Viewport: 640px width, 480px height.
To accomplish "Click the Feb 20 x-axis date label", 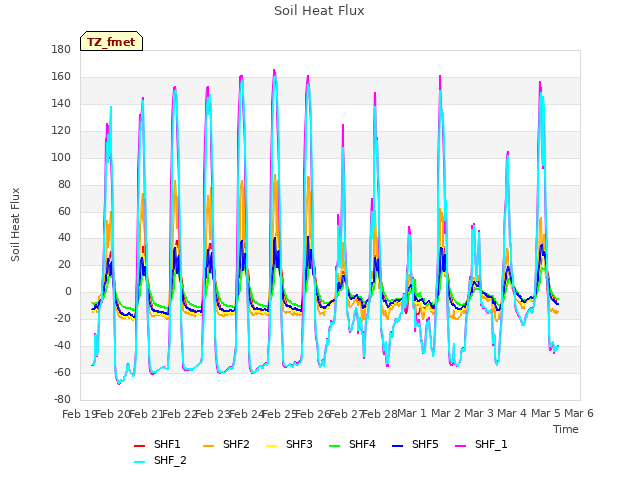I will tap(113, 414).
